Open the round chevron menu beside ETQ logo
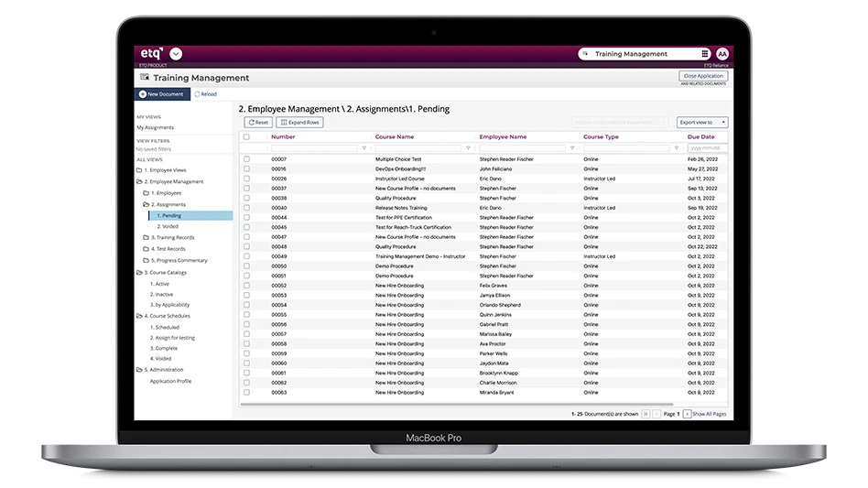The height and width of the screenshot is (488, 868). [176, 54]
